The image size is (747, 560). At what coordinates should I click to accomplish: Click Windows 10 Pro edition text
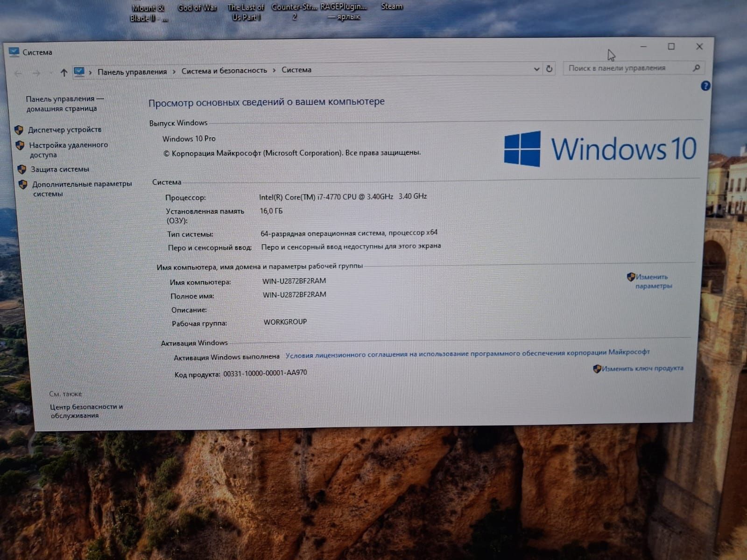tap(189, 139)
